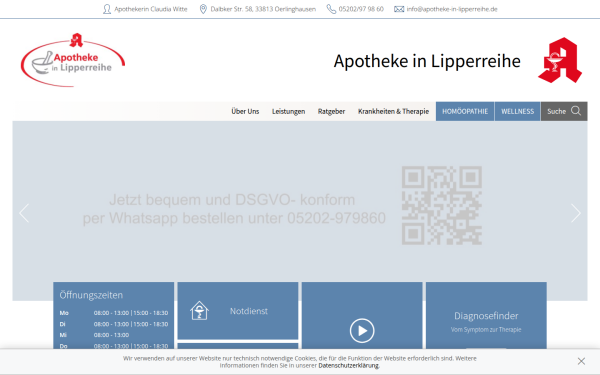The width and height of the screenshot is (600, 375).
Task: Go to previous slide with left arrow
Action: [x=24, y=213]
